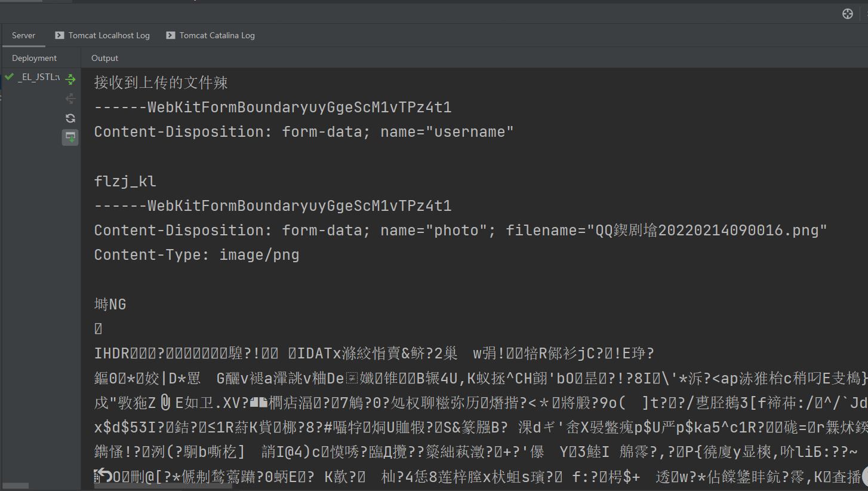Click the output line starting with IHDR
The width and height of the screenshot is (868, 491).
click(x=375, y=354)
